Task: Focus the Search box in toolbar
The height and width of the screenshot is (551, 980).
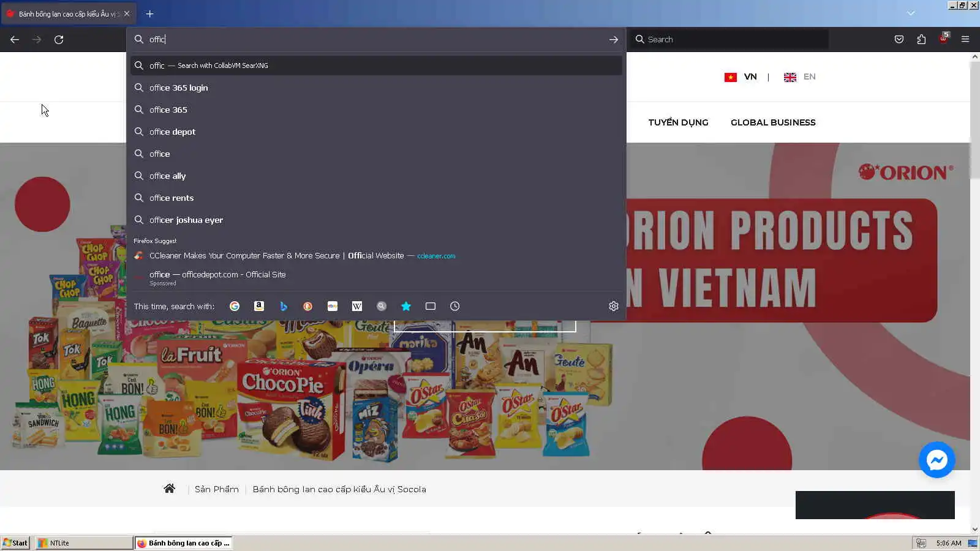Action: tap(729, 39)
